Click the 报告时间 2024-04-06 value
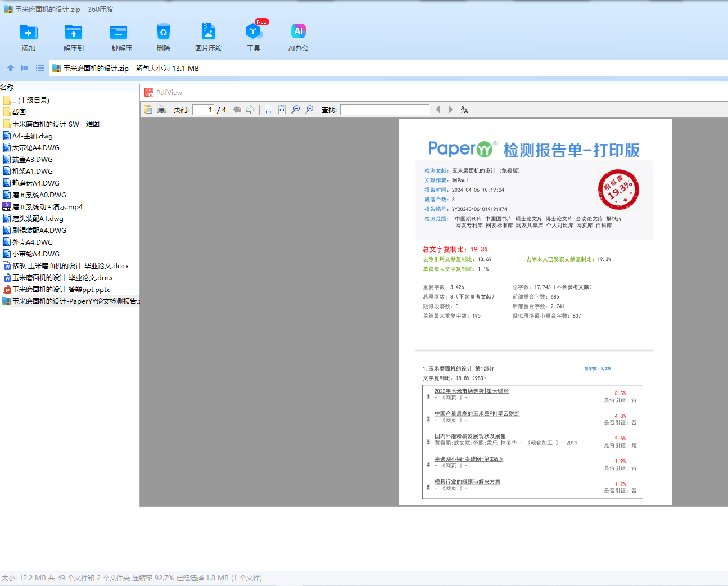The height and width of the screenshot is (586, 728). (478, 190)
